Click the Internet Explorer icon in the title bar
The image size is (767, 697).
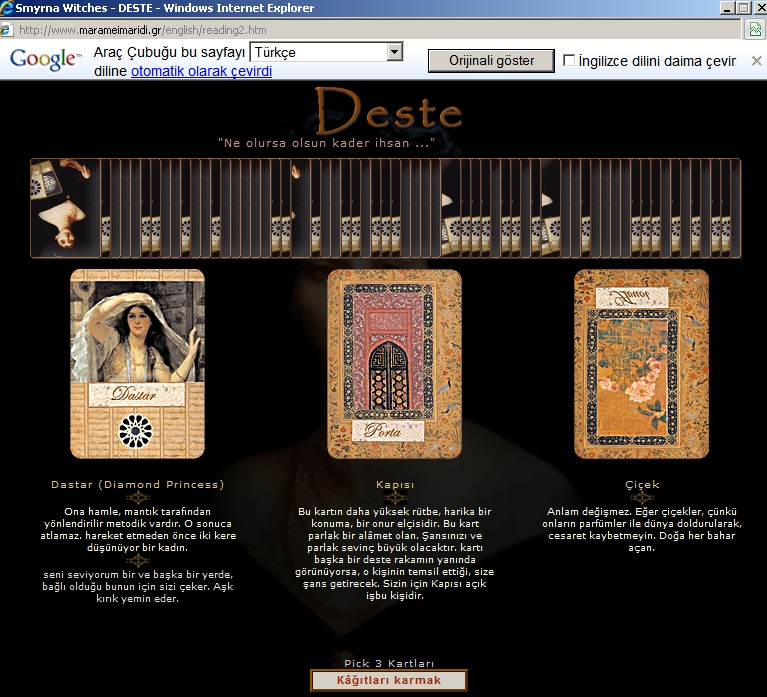click(9, 9)
